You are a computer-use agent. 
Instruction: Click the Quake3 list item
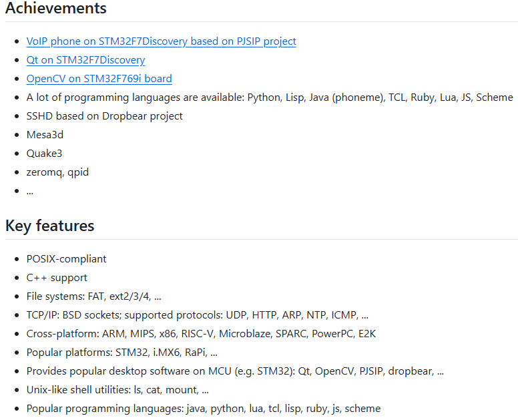coord(44,154)
